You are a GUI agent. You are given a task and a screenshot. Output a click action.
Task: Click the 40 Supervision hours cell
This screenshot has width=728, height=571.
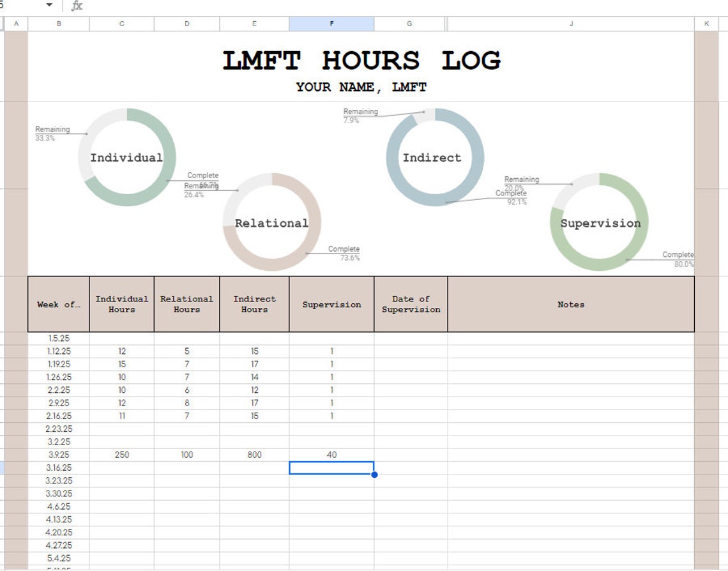pos(331,455)
